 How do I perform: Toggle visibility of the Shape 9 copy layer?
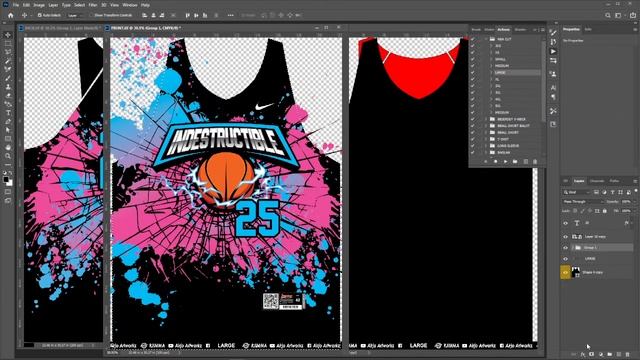pyautogui.click(x=565, y=272)
